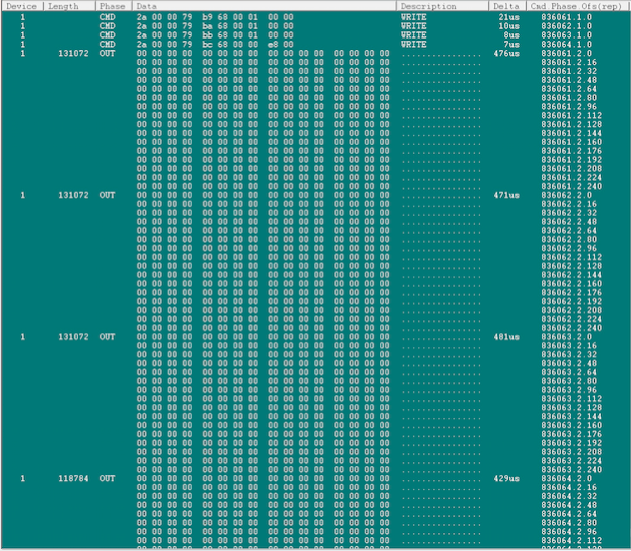Click the offset 836063.2.96
This screenshot has height=551, width=631.
pos(569,390)
